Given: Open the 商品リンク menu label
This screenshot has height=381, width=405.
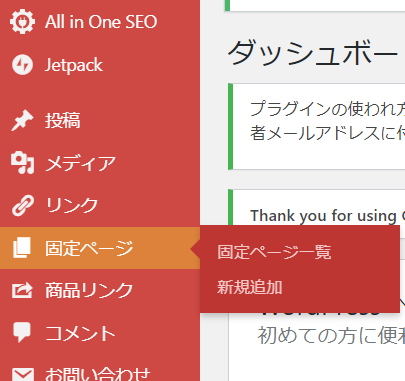Looking at the screenshot, I should [x=89, y=290].
